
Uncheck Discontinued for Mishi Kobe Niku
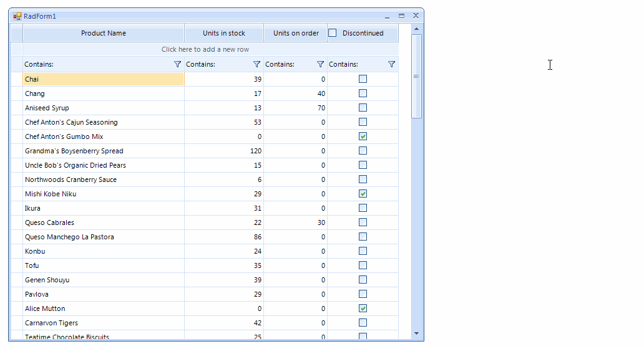(363, 194)
